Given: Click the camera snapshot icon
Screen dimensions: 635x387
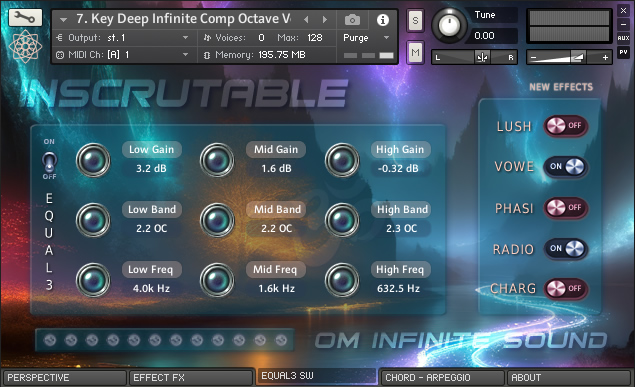Looking at the screenshot, I should (352, 19).
